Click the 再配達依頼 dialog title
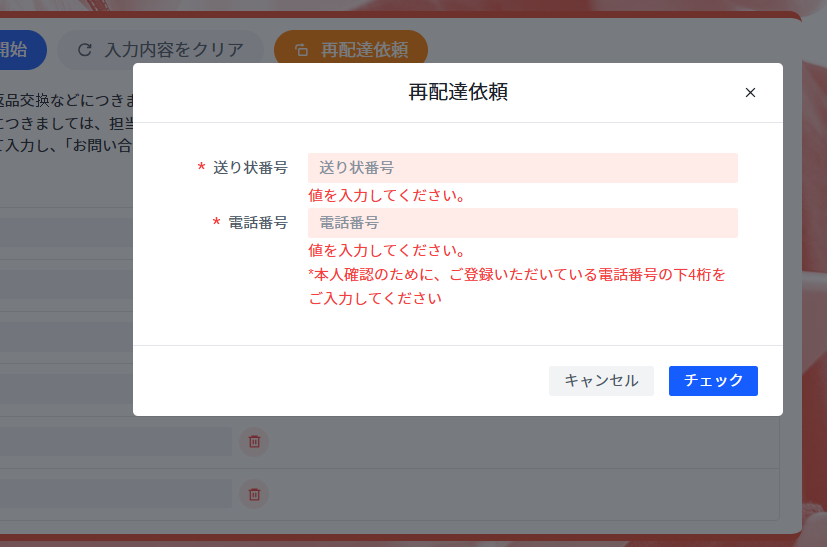 point(458,92)
